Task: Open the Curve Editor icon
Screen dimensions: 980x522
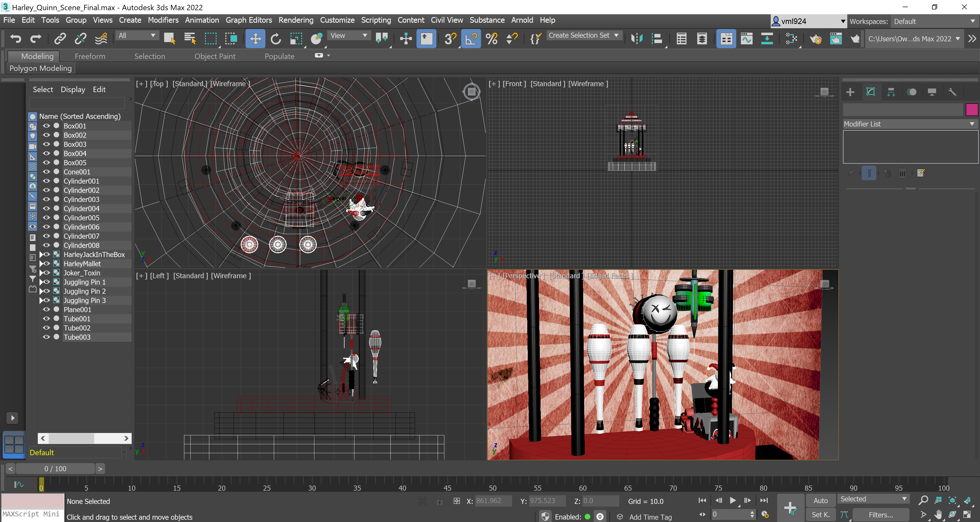Action: tap(747, 39)
